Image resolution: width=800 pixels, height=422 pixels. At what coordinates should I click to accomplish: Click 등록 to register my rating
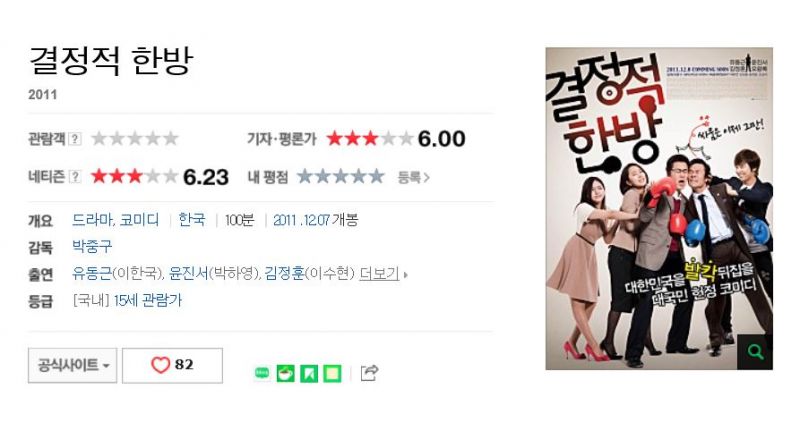pyautogui.click(x=414, y=177)
